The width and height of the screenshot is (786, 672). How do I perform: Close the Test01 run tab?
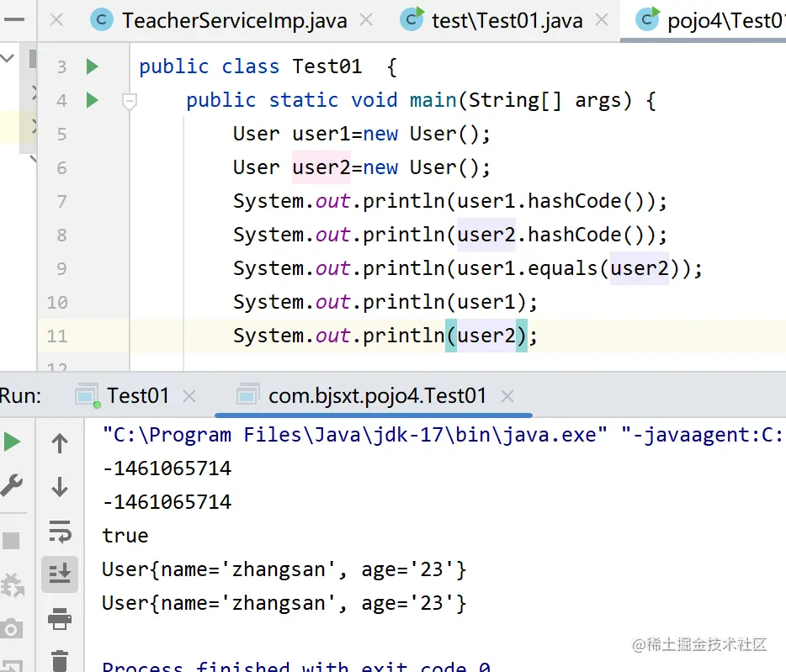point(189,396)
